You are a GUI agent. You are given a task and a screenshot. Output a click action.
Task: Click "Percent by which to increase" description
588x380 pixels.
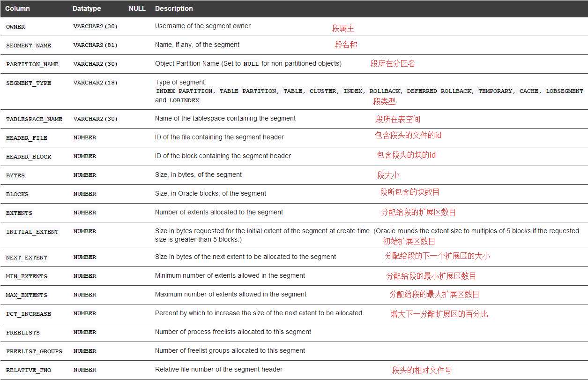[259, 313]
